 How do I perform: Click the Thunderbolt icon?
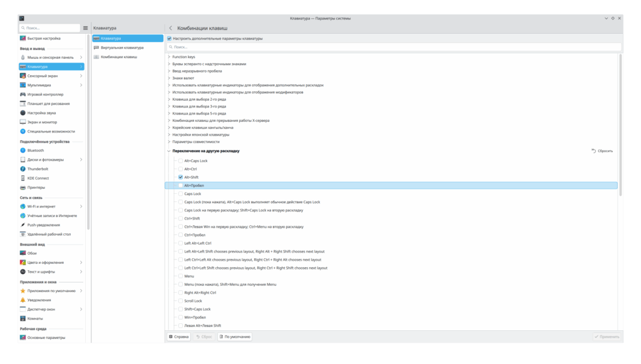pos(23,169)
